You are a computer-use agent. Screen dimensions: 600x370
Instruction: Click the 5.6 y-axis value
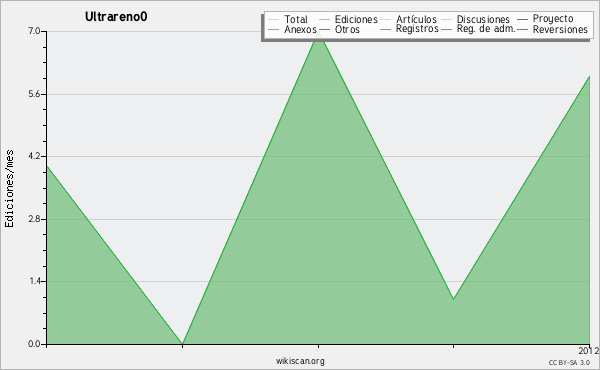(x=34, y=94)
